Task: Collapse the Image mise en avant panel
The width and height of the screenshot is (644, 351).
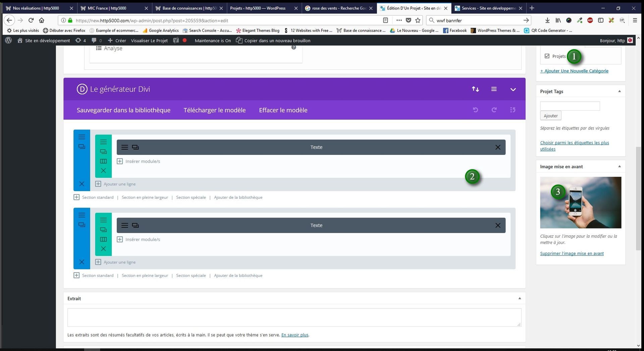Action: [619, 166]
